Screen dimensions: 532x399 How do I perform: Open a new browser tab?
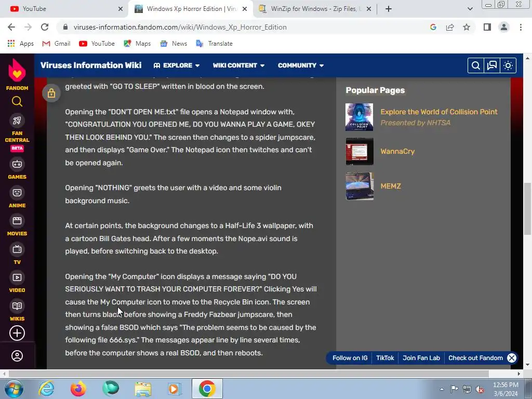pyautogui.click(x=389, y=9)
